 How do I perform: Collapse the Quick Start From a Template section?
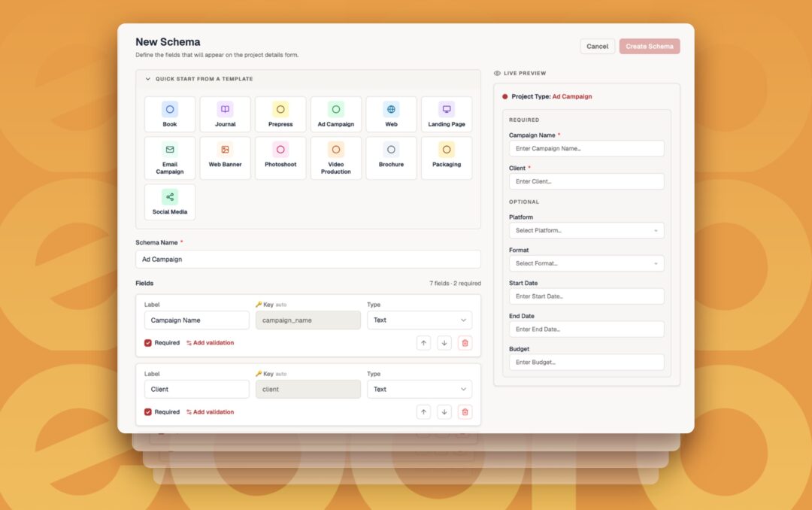[198, 79]
